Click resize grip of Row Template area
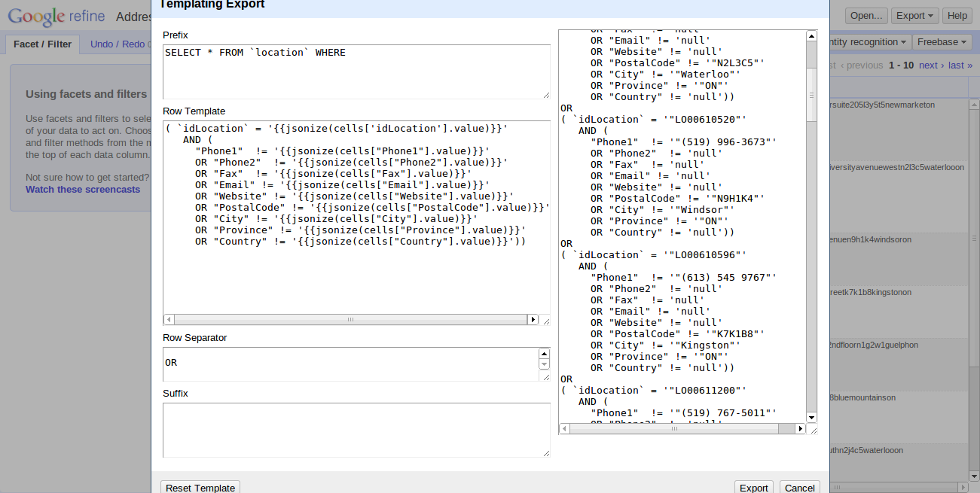 coord(546,320)
